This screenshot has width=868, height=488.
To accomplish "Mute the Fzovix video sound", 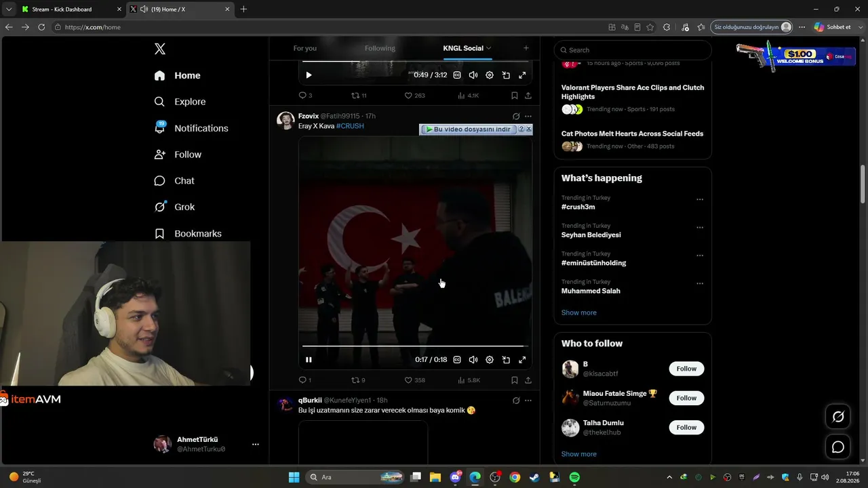I will [473, 360].
